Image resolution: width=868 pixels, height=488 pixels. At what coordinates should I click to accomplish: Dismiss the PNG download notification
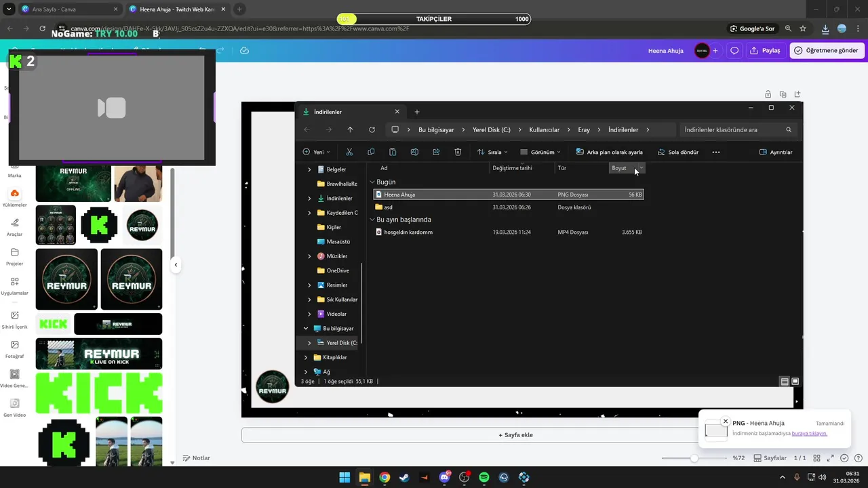(726, 422)
